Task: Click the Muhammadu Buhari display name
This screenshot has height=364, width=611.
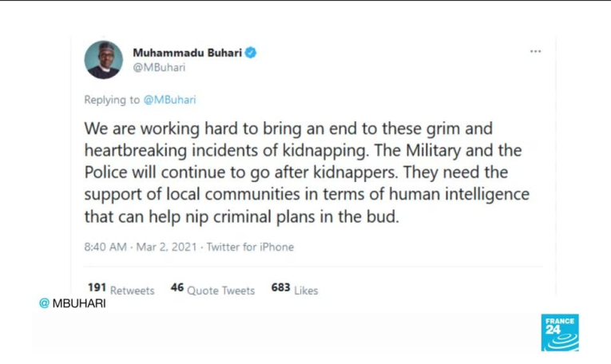Action: click(x=187, y=53)
